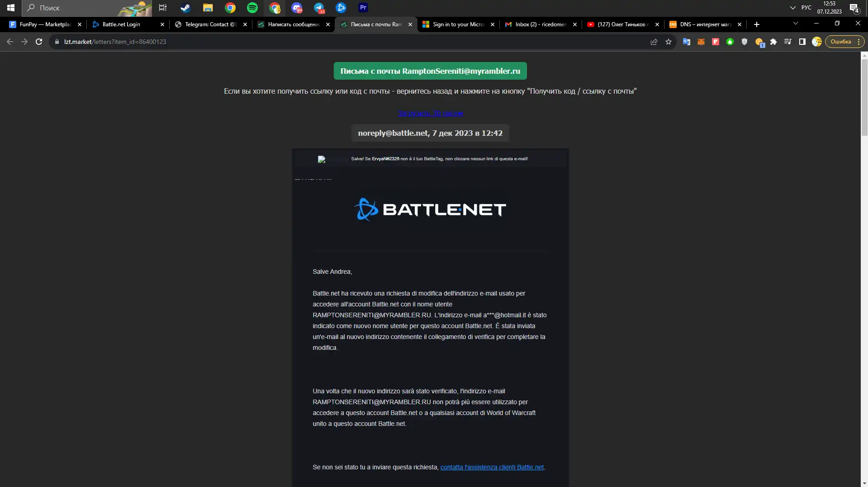
Task: Click the green Письма с почты RamptonSereniti button
Action: click(430, 71)
